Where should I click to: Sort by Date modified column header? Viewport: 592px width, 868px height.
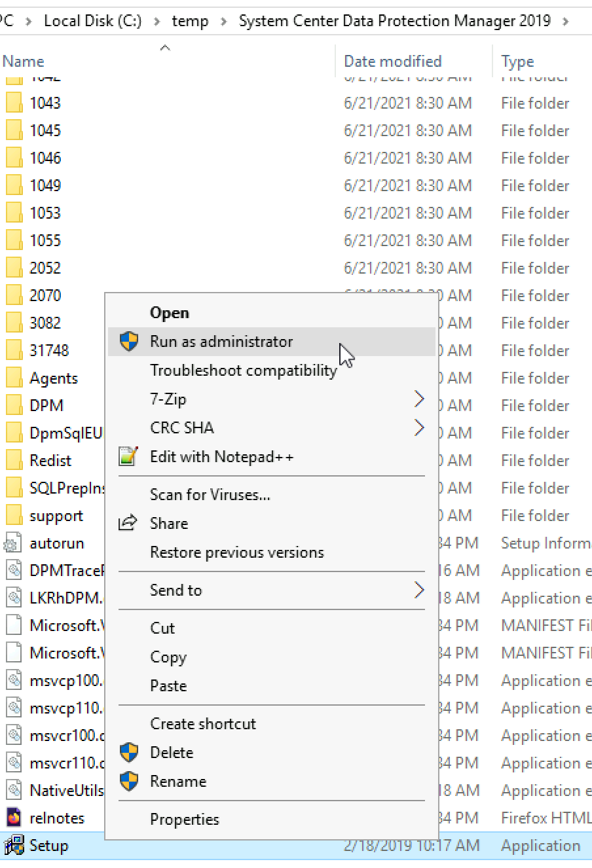(x=393, y=62)
